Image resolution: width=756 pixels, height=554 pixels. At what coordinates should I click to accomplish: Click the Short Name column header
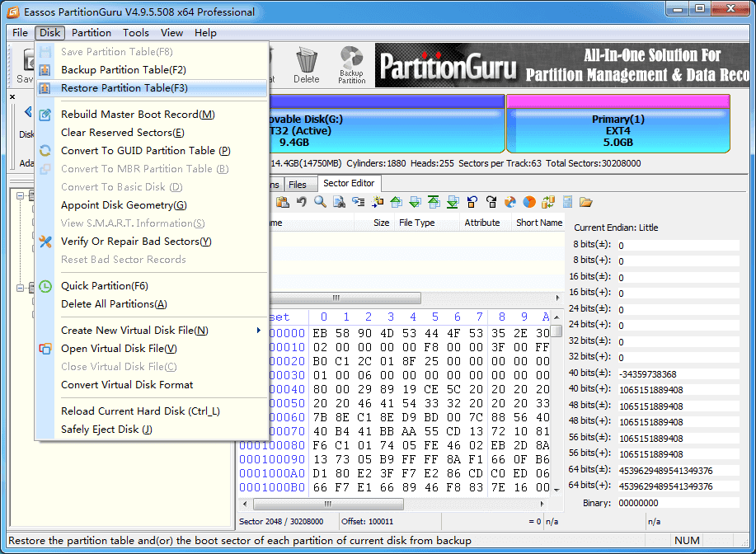click(538, 223)
